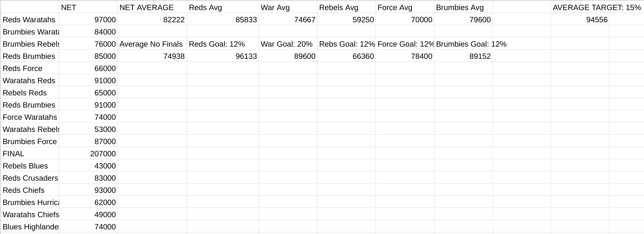Select the Waratahs Reds match cell
644x234 pixels.
(x=30, y=81)
